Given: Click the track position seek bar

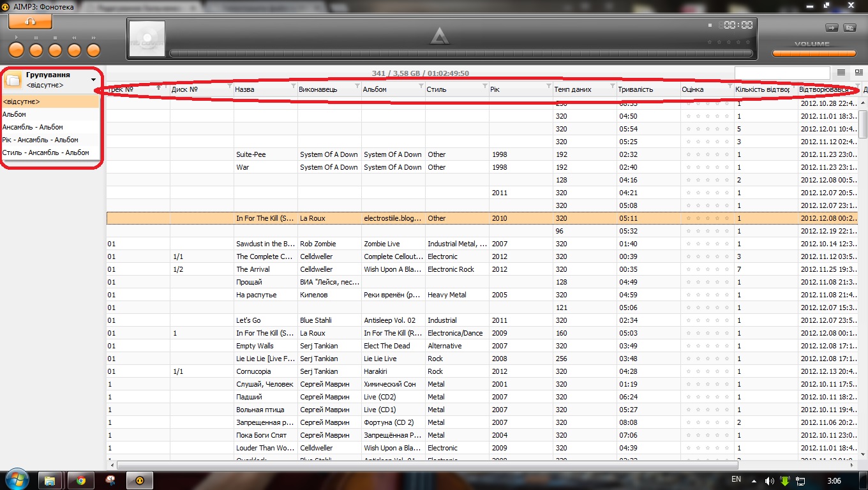Looking at the screenshot, I should tap(462, 53).
